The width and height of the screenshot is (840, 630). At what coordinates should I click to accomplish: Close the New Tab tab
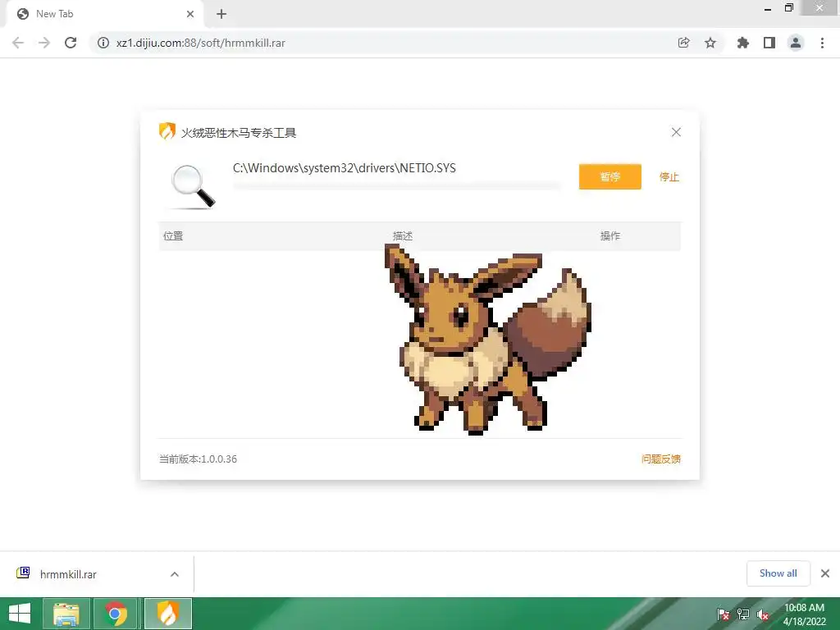(x=190, y=14)
